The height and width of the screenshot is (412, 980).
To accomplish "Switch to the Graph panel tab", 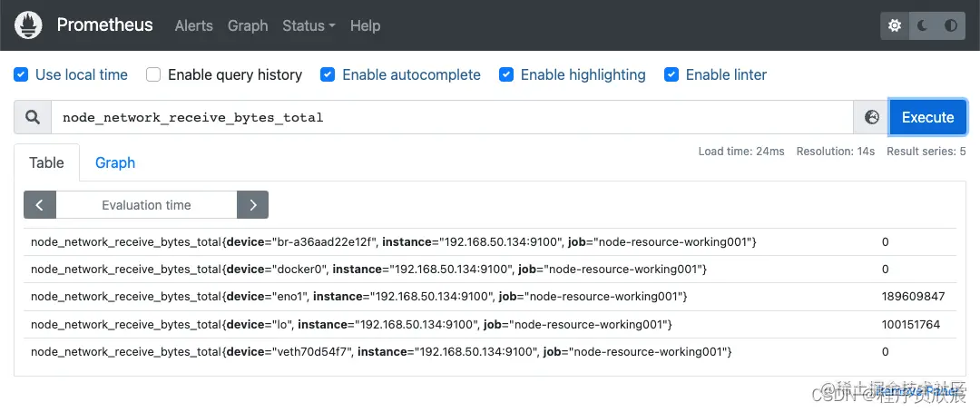I will point(115,162).
